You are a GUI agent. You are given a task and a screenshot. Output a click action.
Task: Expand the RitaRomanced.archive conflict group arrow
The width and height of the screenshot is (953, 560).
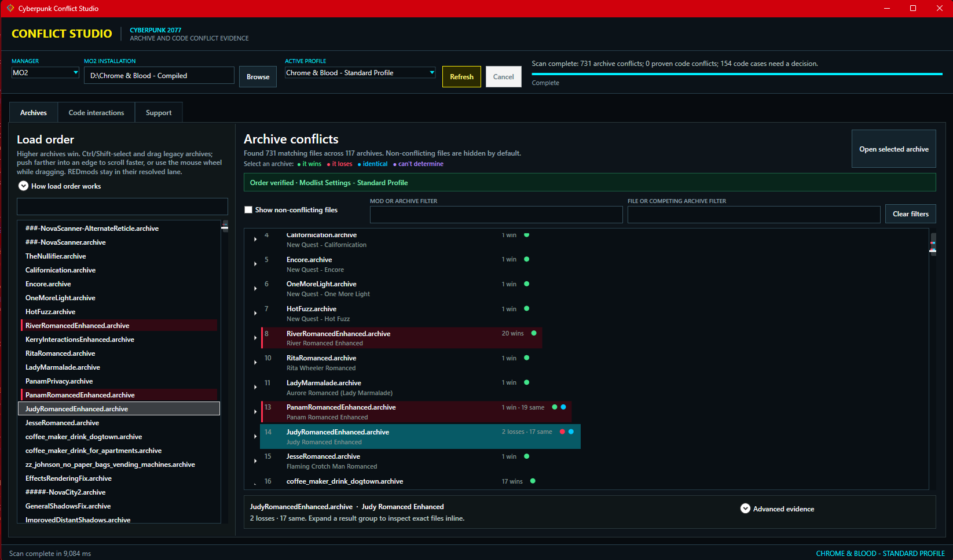(x=255, y=362)
